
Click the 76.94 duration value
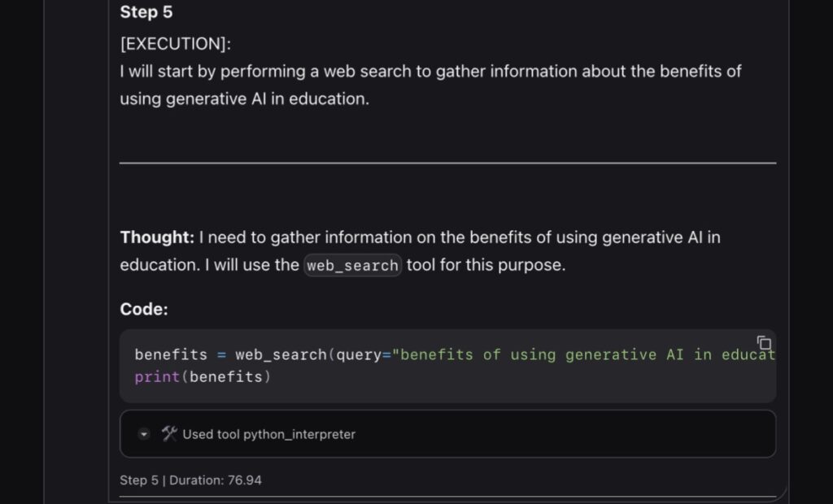pyautogui.click(x=243, y=480)
